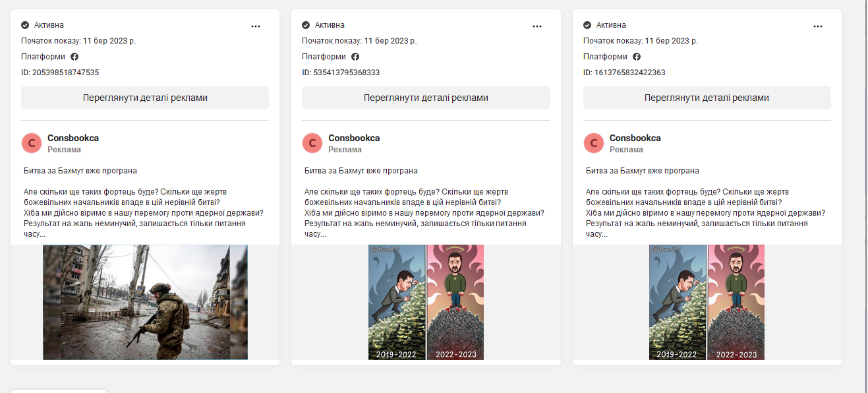
Task: Open three-dot menu for ad ID 1613765832422363
Action: pos(818,26)
